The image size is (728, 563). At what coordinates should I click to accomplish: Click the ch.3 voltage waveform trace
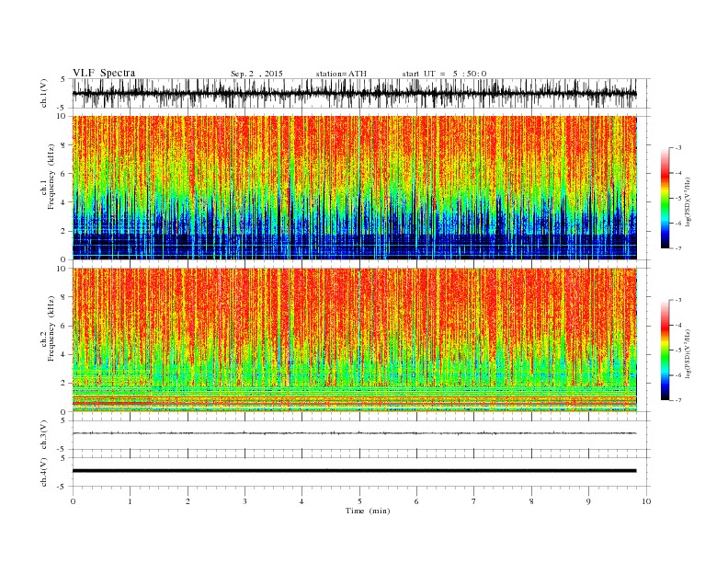pos(355,433)
